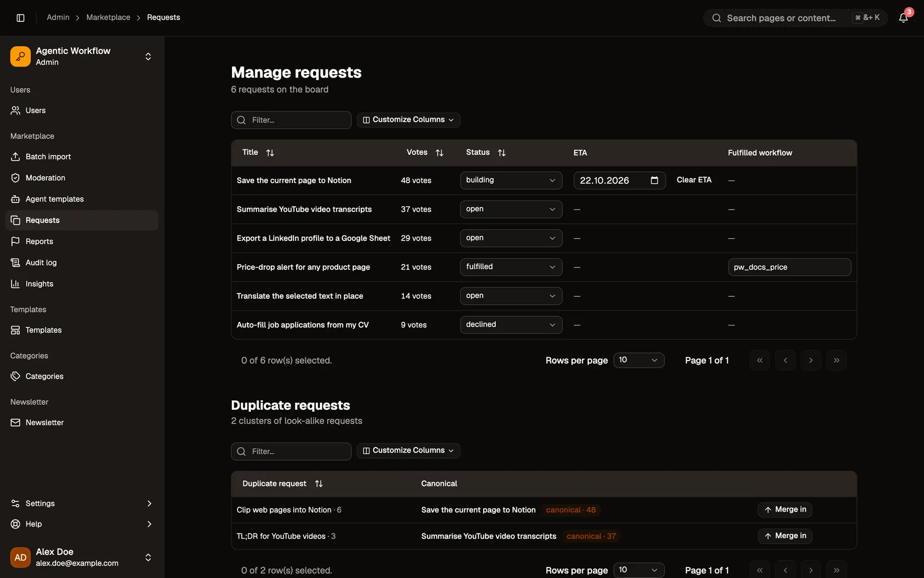Image resolution: width=924 pixels, height=578 pixels.
Task: Click the Agentic Workflow key logo
Action: [20, 56]
